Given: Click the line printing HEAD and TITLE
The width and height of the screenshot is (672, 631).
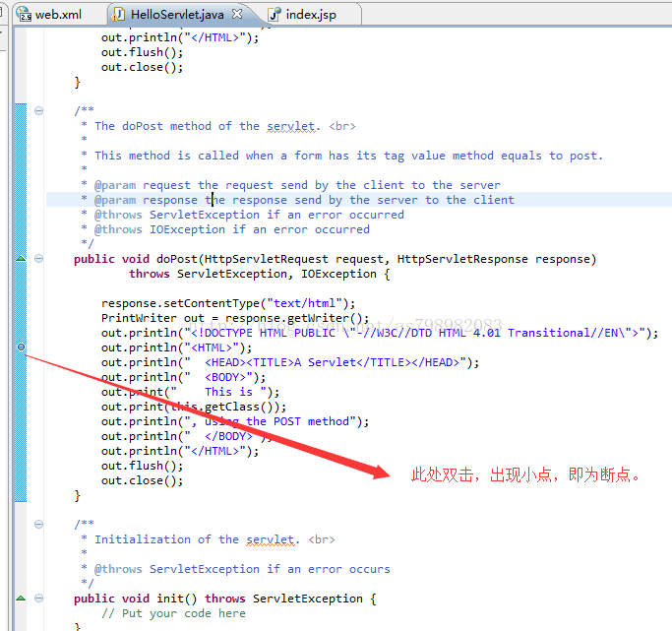Looking at the screenshot, I should [290, 362].
